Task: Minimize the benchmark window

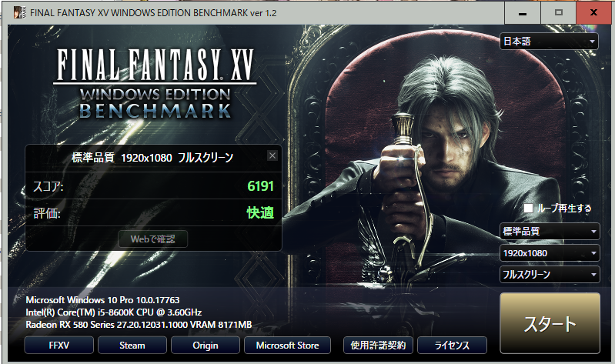Action: [x=522, y=12]
